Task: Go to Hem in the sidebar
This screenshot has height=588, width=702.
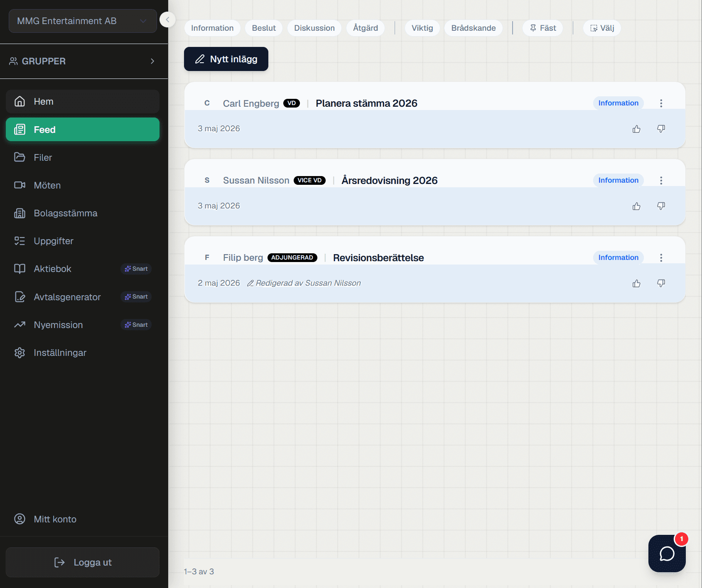Action: click(83, 101)
